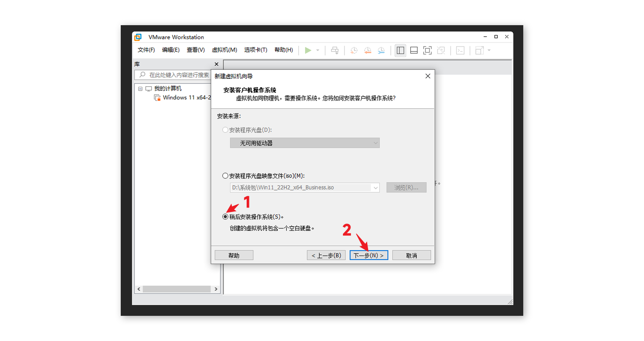
Task: Click the library scrollbar left arrow
Action: (139, 289)
